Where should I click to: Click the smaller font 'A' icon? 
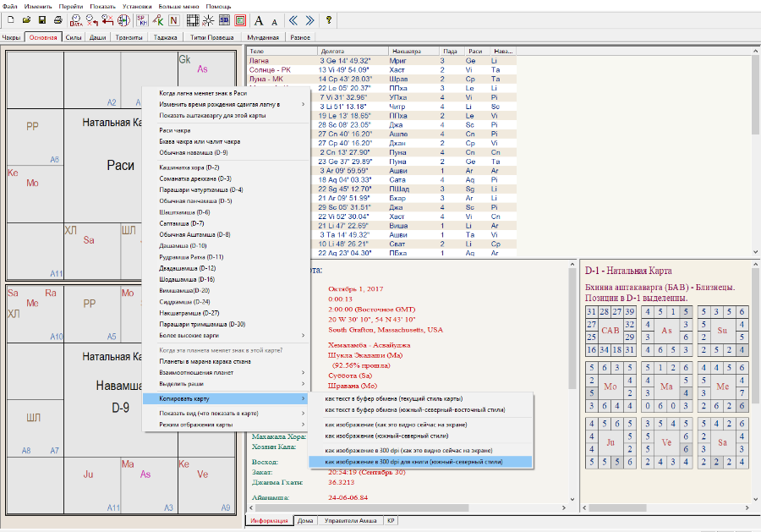point(276,19)
